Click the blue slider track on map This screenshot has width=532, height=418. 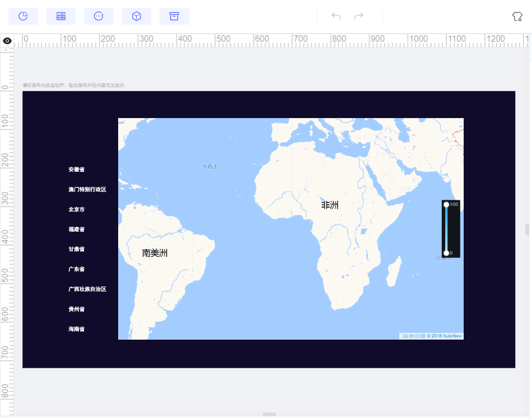pos(446,229)
